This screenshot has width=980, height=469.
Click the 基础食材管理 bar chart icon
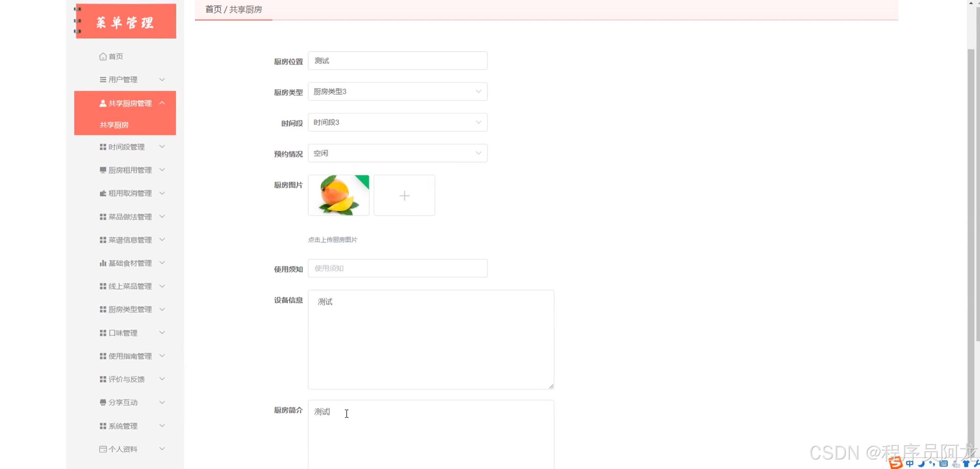pos(103,263)
